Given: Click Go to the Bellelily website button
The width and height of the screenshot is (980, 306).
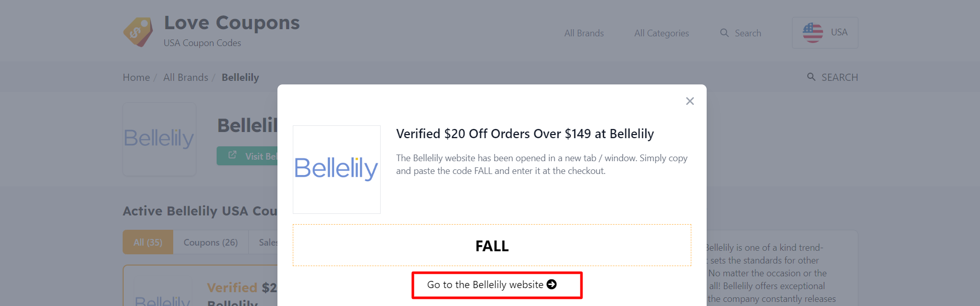Looking at the screenshot, I should [x=497, y=285].
